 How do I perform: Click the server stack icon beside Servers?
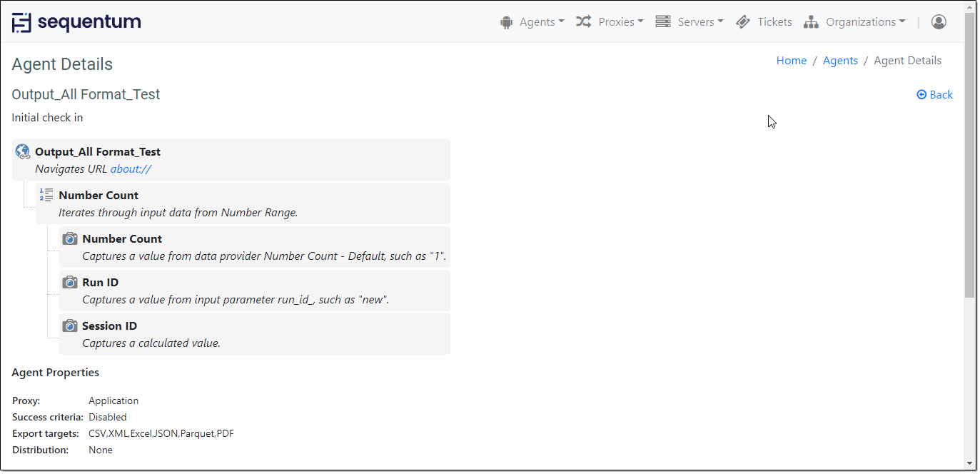tap(662, 21)
